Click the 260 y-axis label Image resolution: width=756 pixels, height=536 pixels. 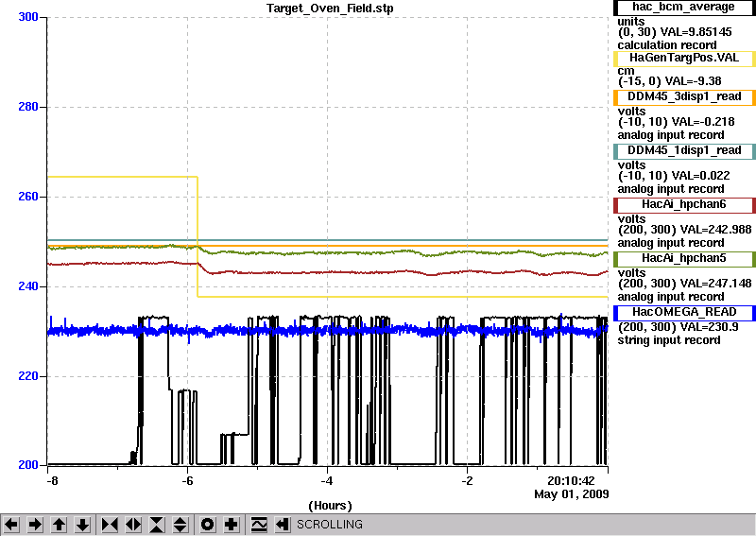pyautogui.click(x=28, y=197)
